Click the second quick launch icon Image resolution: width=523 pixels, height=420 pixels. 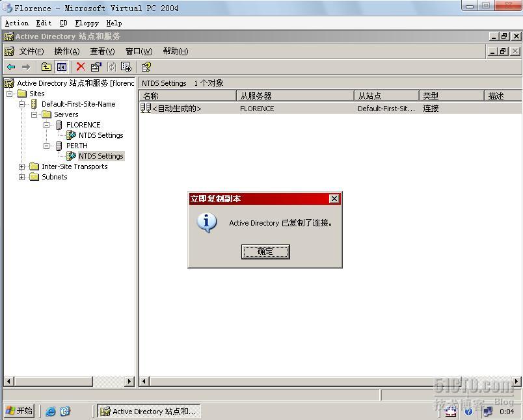(x=65, y=412)
